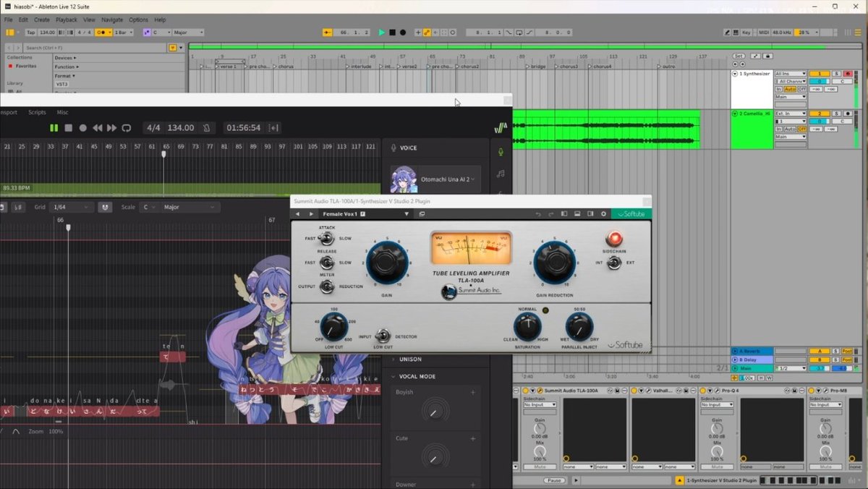
Task: Stop Ableton playback with the square button
Action: (x=393, y=33)
